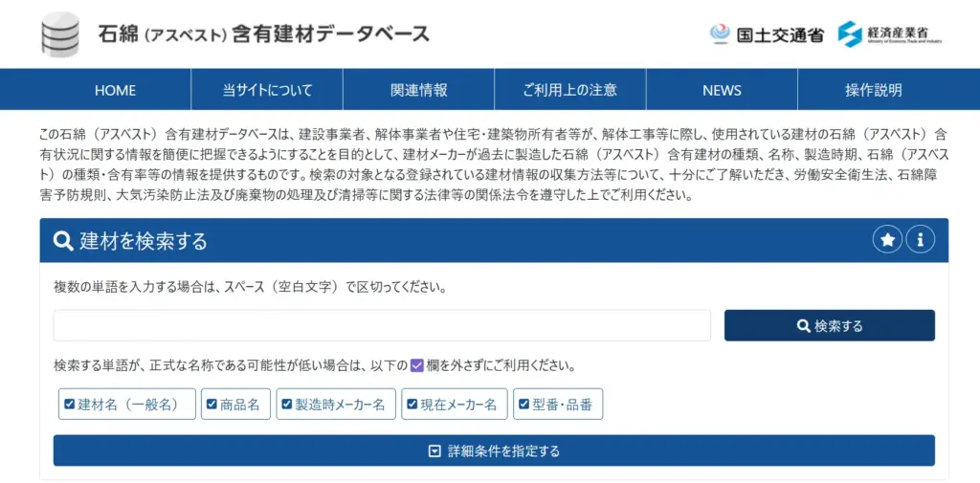
Task: Click the 石綿含有建材データベース site title
Action: [263, 34]
